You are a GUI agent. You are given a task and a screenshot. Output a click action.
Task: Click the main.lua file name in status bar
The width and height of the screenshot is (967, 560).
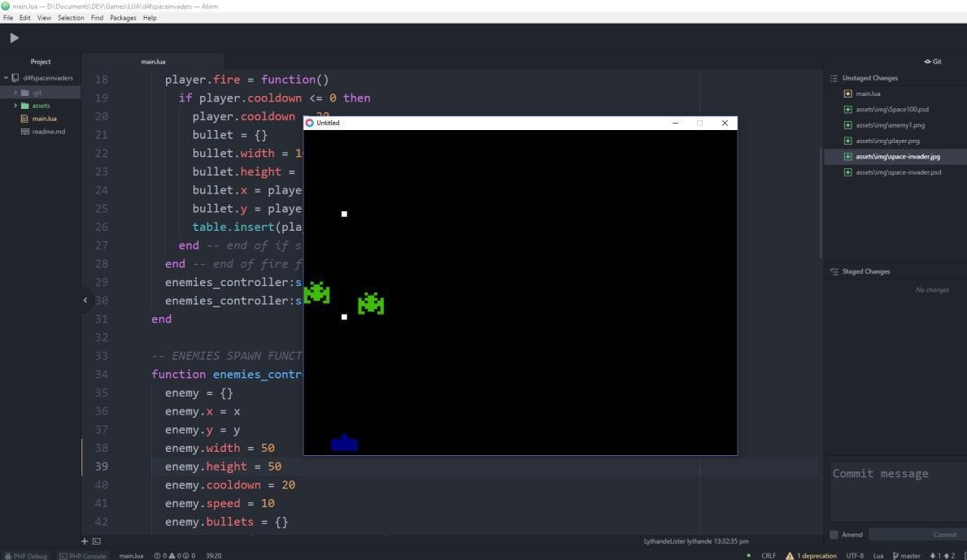(131, 556)
